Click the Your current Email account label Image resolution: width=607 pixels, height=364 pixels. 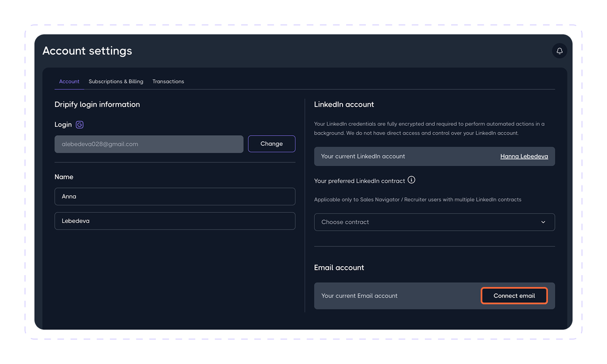(359, 296)
